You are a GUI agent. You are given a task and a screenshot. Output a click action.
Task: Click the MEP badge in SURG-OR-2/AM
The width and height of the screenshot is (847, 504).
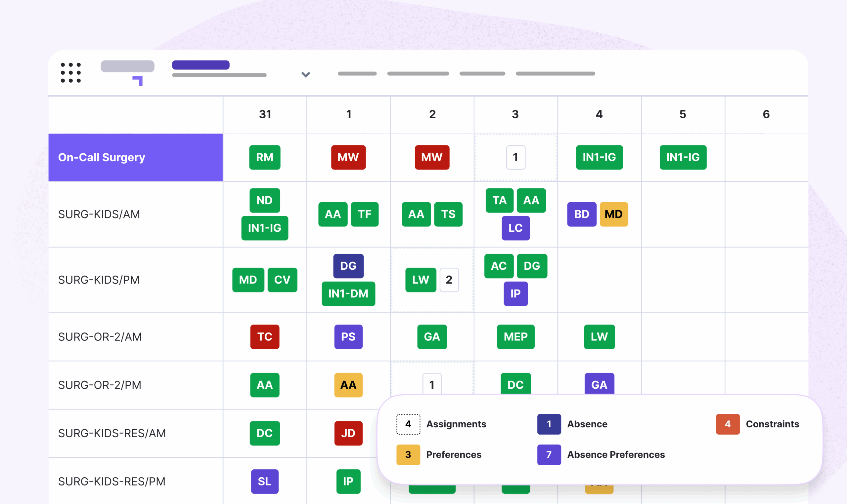pos(515,336)
